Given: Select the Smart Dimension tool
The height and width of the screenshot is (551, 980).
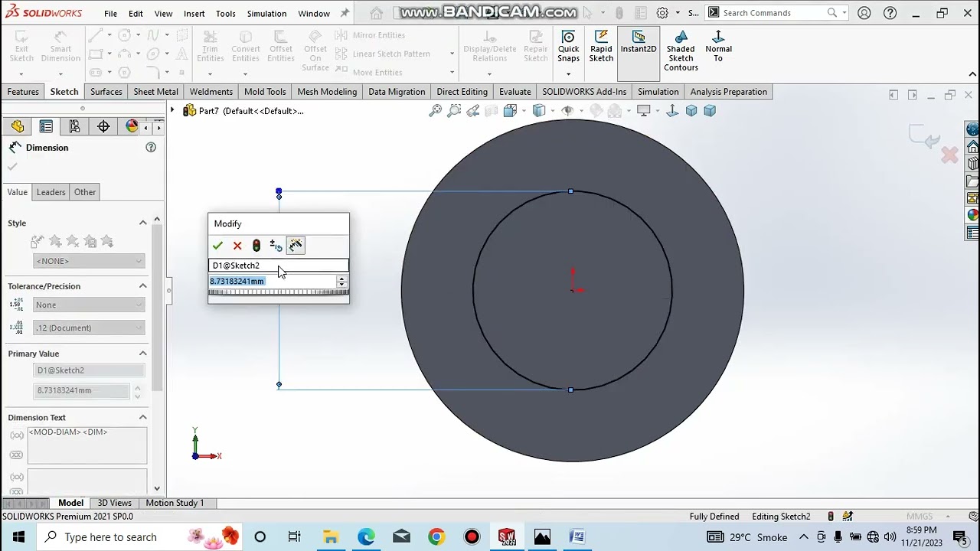Looking at the screenshot, I should 60,47.
